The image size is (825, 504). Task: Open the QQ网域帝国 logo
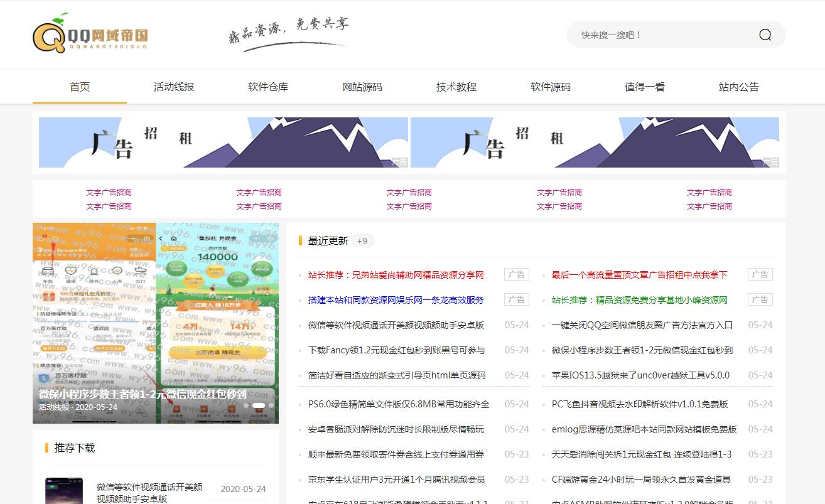tap(90, 34)
